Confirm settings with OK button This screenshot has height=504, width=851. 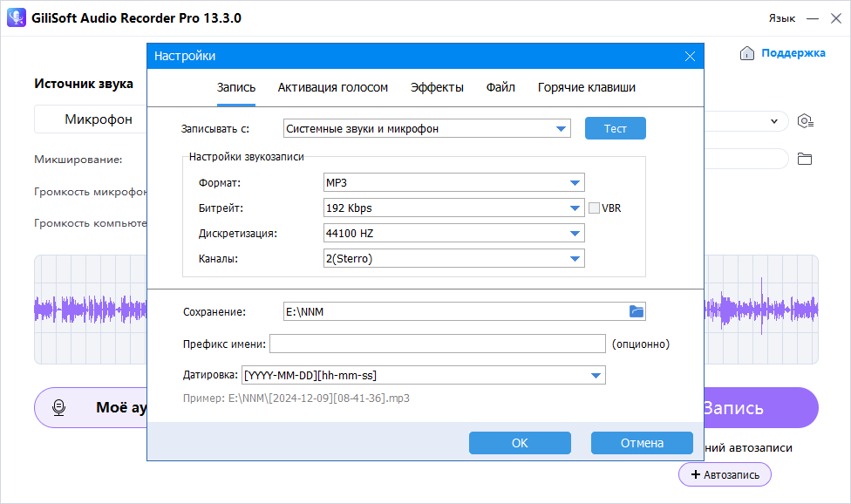[520, 443]
